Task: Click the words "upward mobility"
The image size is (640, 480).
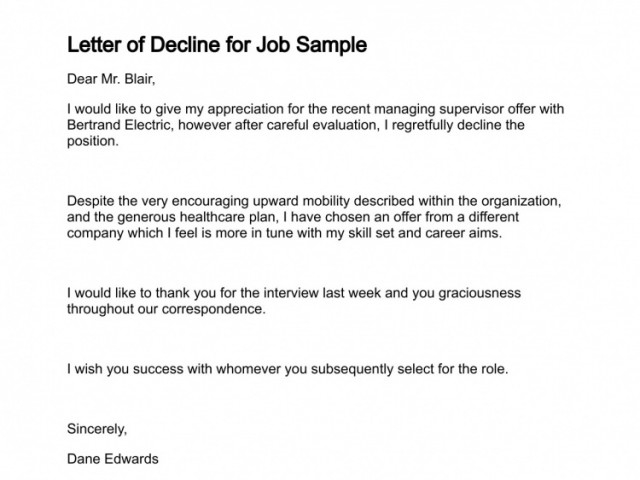Action: (x=301, y=201)
